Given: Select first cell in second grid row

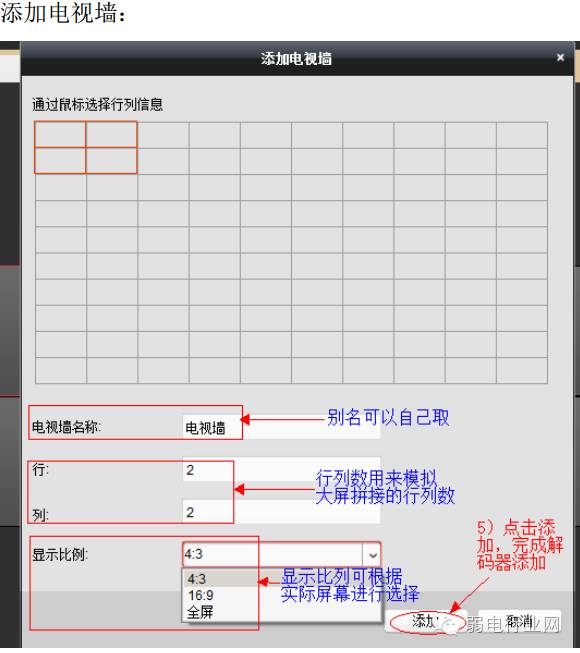Looking at the screenshot, I should click(60, 161).
